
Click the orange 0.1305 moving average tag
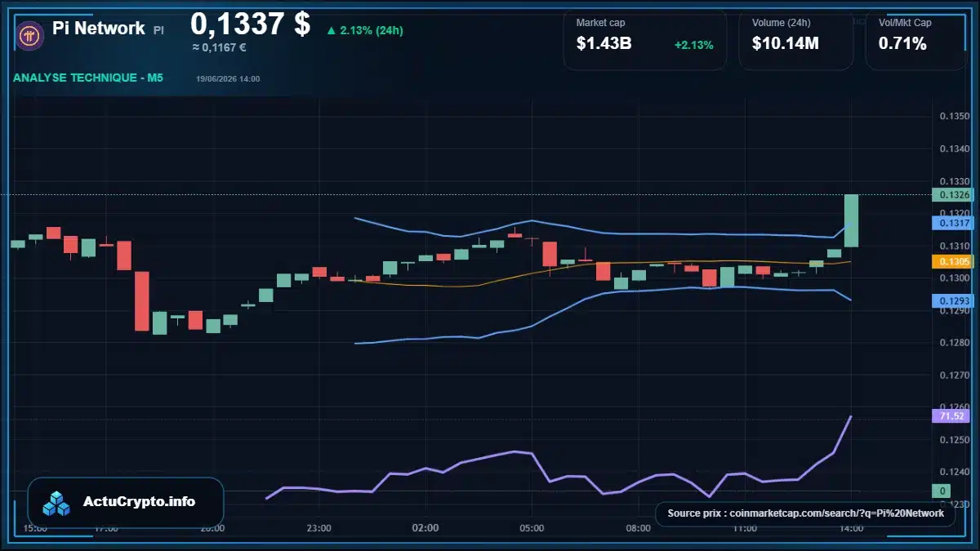coord(955,262)
